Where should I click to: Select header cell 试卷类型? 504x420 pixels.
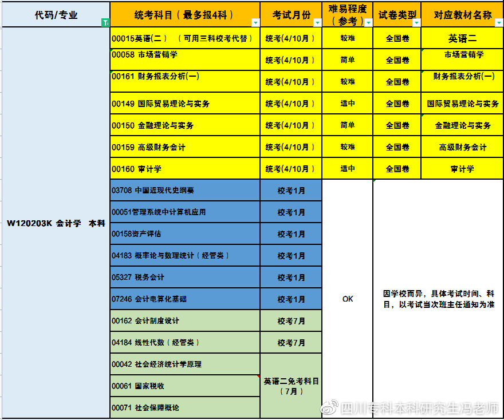click(397, 14)
